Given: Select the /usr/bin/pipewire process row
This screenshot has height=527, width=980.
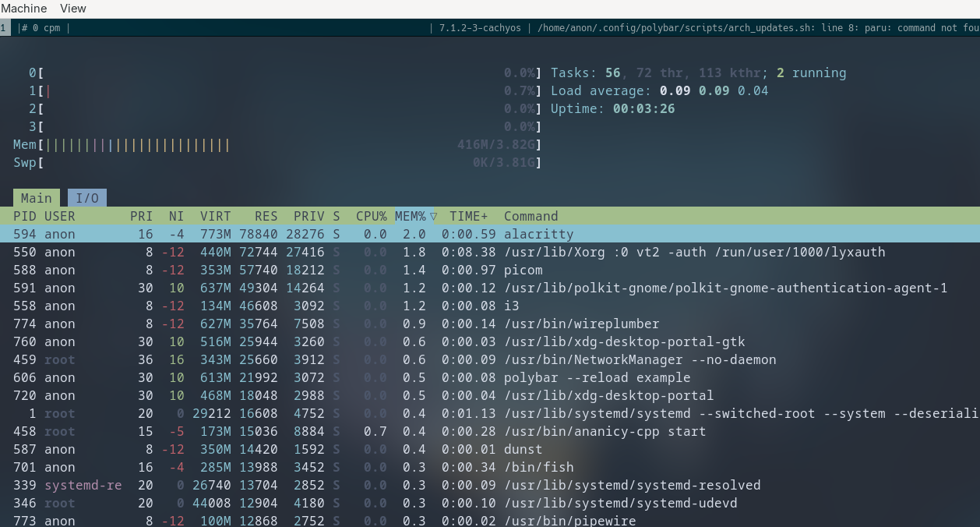Looking at the screenshot, I should point(490,520).
